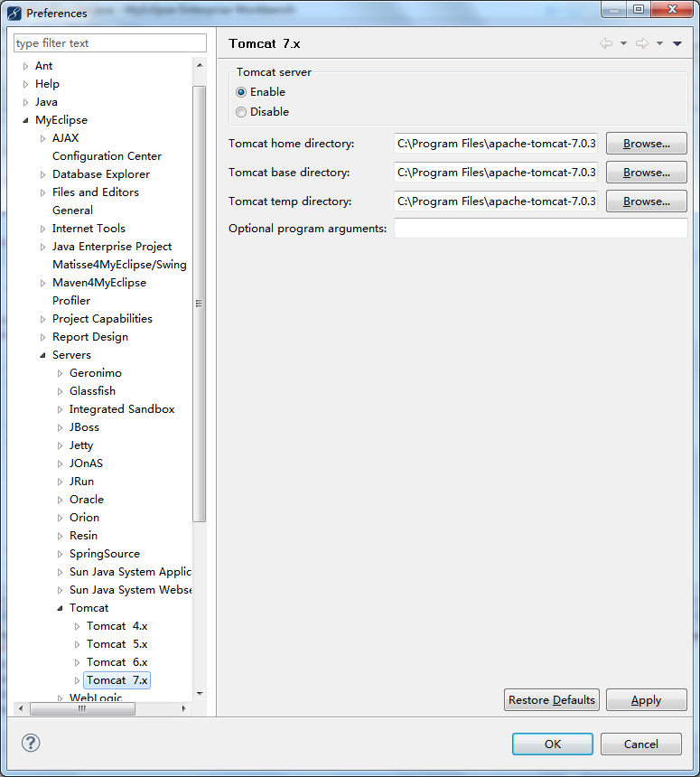Screen dimensions: 700x777
Task: Expand the Help tree node
Action: pyautogui.click(x=26, y=84)
